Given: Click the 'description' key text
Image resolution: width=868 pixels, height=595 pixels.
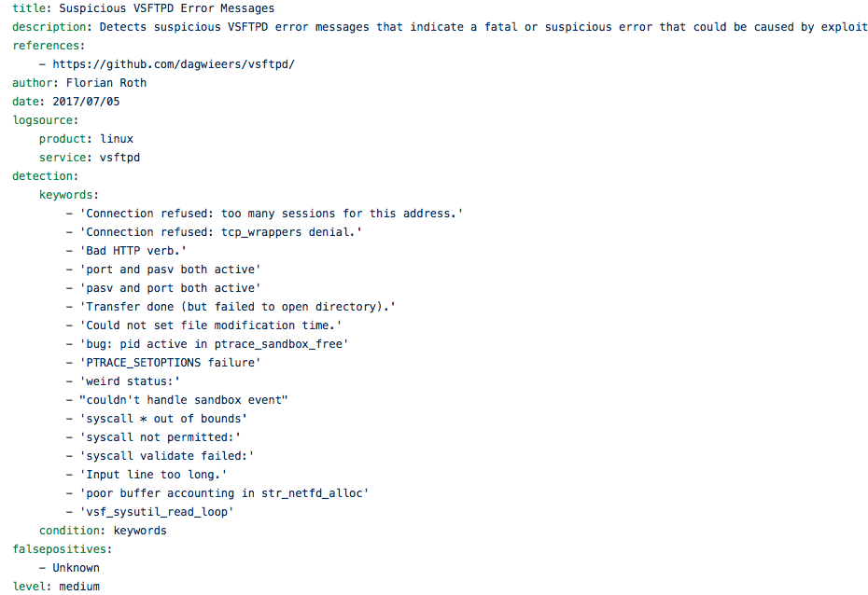Looking at the screenshot, I should click(49, 27).
